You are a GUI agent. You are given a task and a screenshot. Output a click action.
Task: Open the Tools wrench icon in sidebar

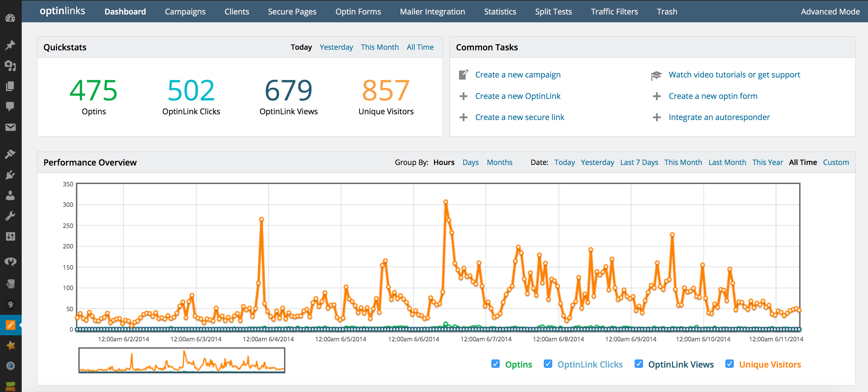pyautogui.click(x=10, y=216)
